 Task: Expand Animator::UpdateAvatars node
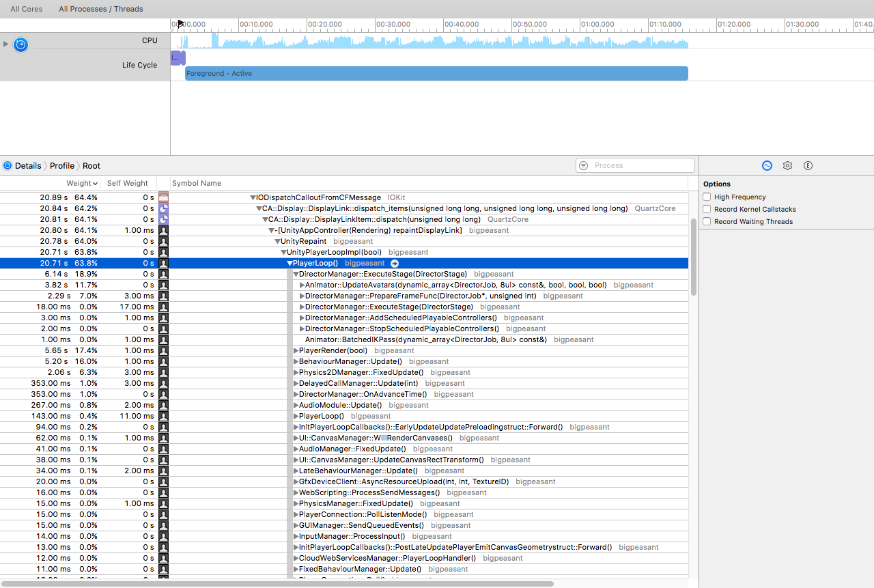coord(302,285)
